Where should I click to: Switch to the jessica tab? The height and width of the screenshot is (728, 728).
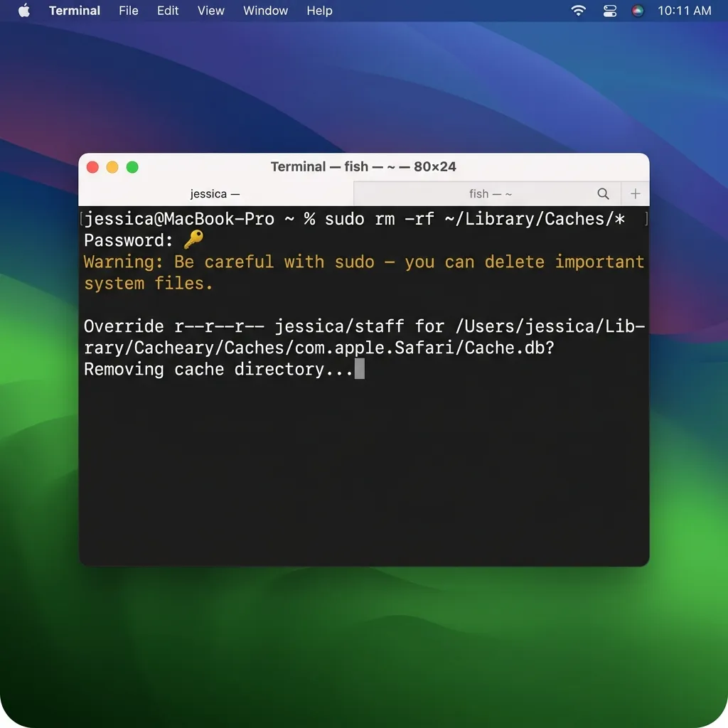215,193
